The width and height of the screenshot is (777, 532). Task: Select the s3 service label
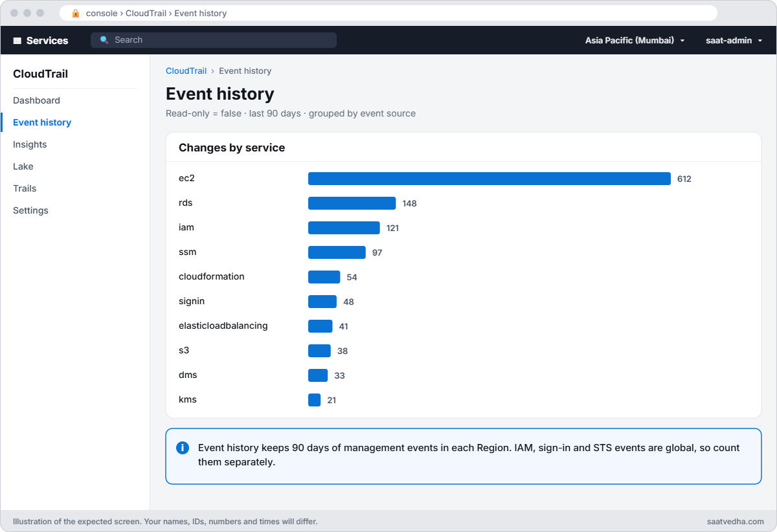[184, 350]
